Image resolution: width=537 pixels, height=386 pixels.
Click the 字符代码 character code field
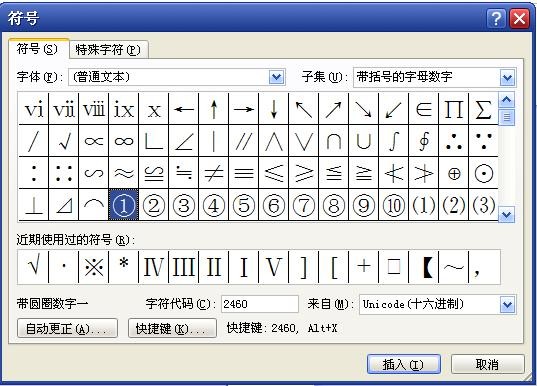click(x=260, y=304)
